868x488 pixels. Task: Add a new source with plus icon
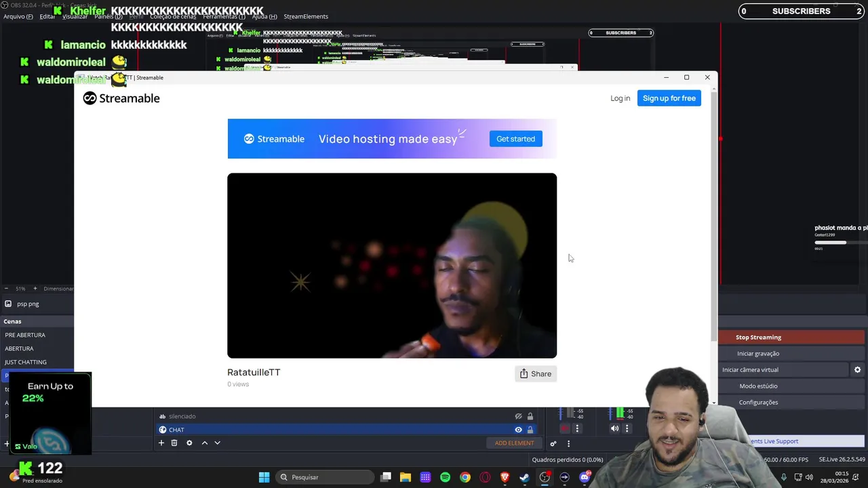[x=161, y=443]
